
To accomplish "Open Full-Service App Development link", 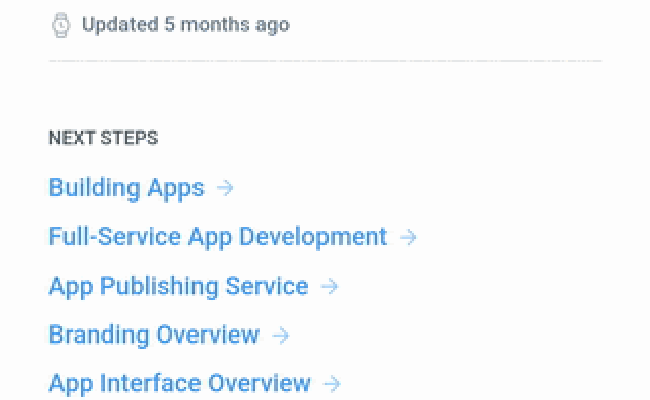I will [218, 238].
